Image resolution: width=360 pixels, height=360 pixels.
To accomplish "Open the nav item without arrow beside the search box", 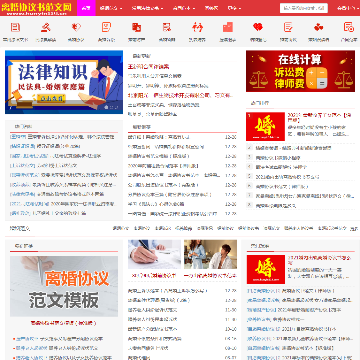I will [x=211, y=8].
